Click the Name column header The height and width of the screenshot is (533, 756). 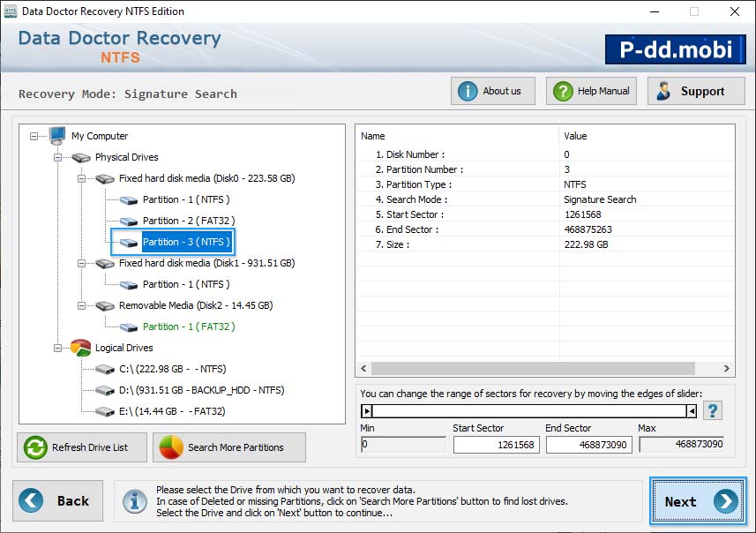coord(457,136)
